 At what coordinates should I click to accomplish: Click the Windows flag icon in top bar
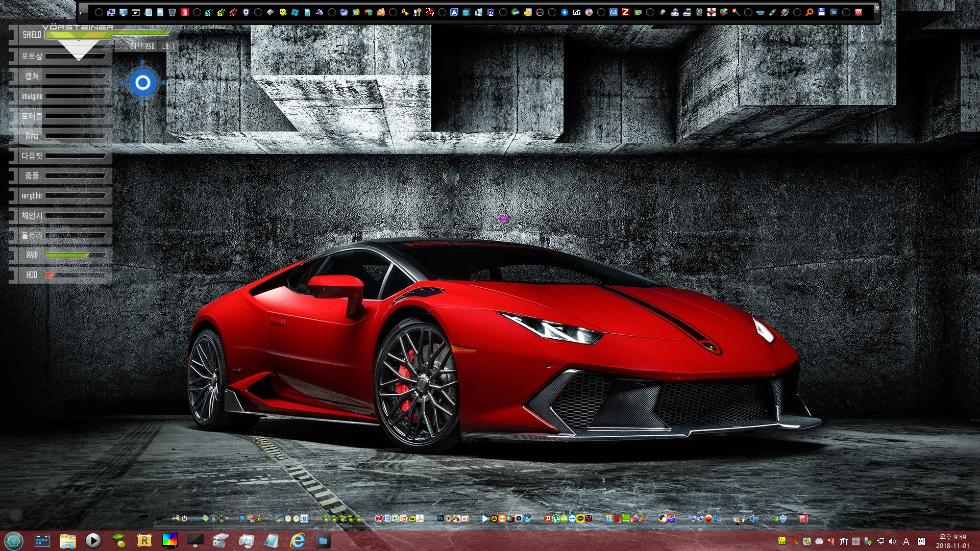tap(295, 12)
